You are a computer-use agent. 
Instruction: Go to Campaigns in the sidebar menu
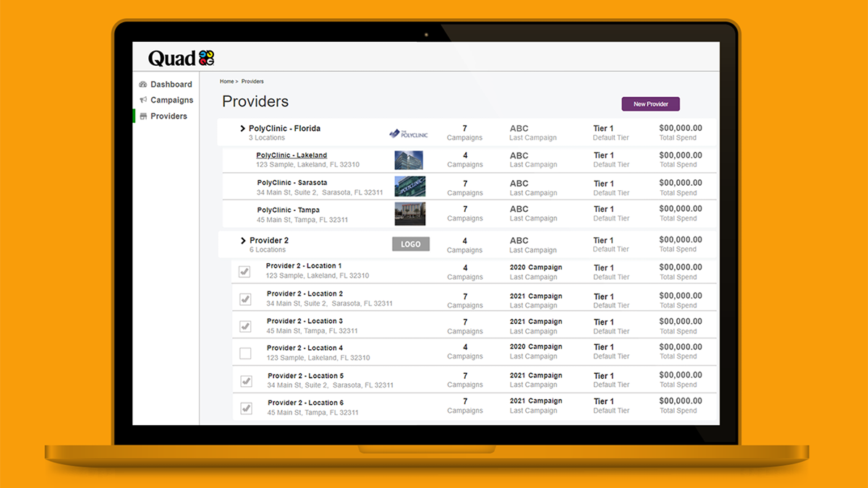click(x=171, y=100)
